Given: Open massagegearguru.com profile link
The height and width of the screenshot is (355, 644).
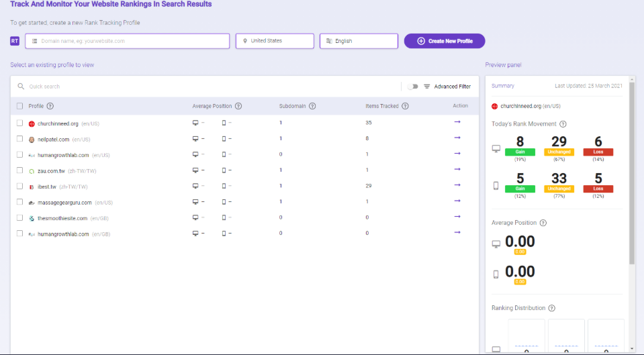Looking at the screenshot, I should (64, 203).
